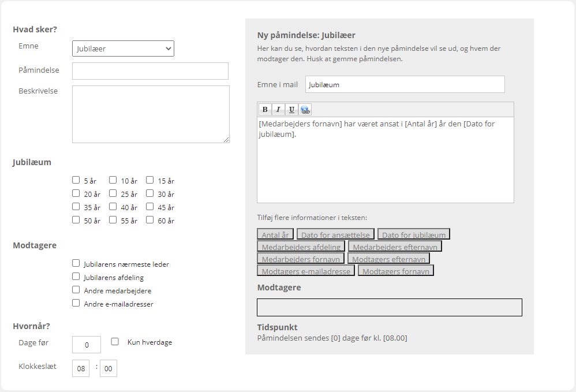Select the hour field showing 08
Screen dimensions: 576x392
click(x=81, y=368)
